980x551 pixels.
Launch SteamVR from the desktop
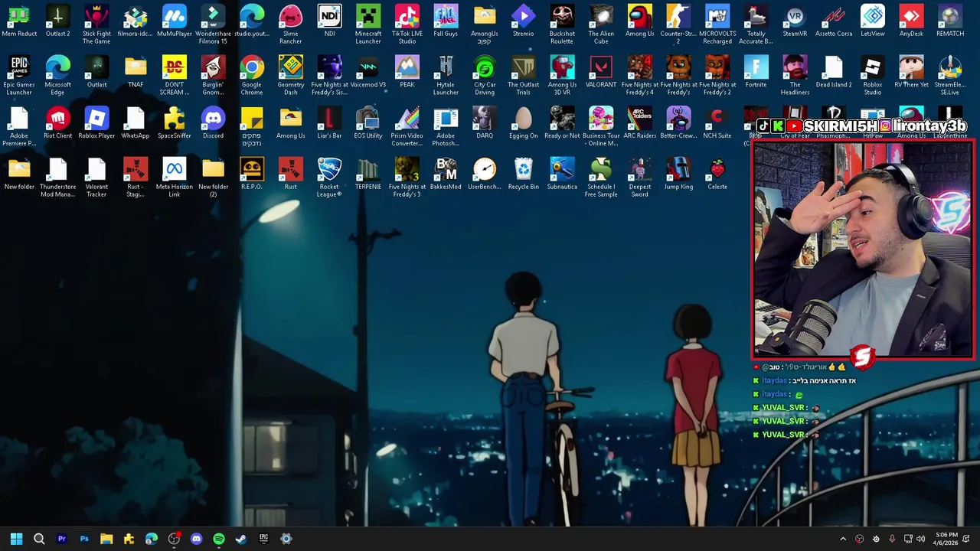795,21
